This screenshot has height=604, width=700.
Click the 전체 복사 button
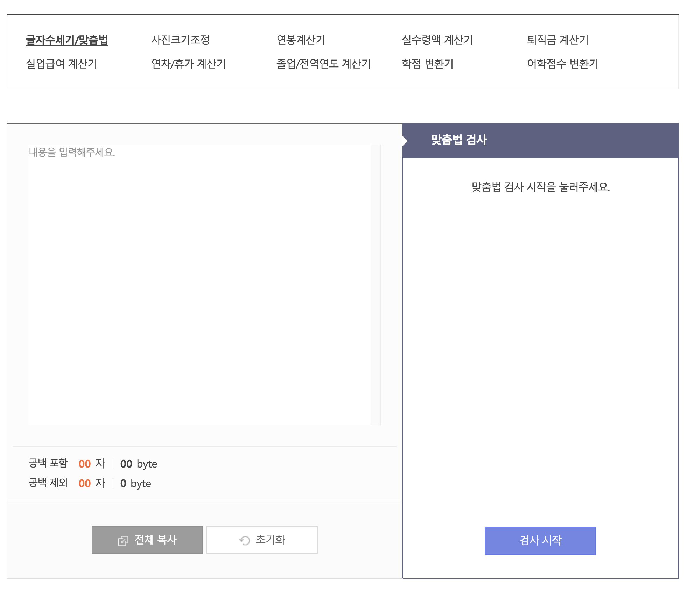pyautogui.click(x=147, y=540)
